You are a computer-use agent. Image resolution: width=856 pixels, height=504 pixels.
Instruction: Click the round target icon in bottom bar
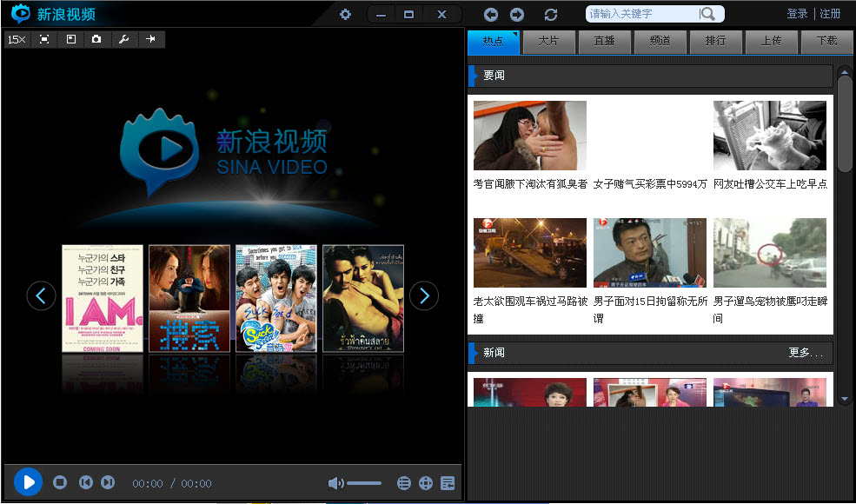[x=426, y=483]
